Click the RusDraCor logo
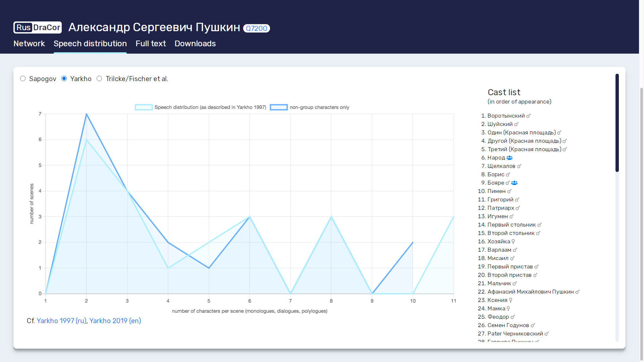Viewport: 644px width, 362px height. coord(38,27)
